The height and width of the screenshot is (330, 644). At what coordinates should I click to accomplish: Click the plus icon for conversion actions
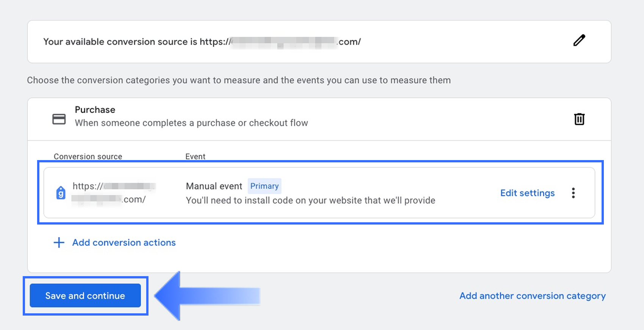59,242
